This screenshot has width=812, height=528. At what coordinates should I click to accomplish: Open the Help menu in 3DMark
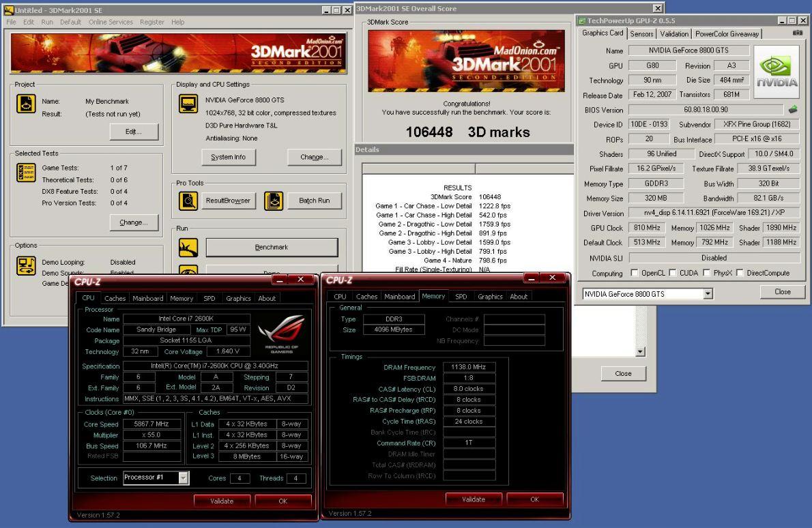tap(177, 23)
